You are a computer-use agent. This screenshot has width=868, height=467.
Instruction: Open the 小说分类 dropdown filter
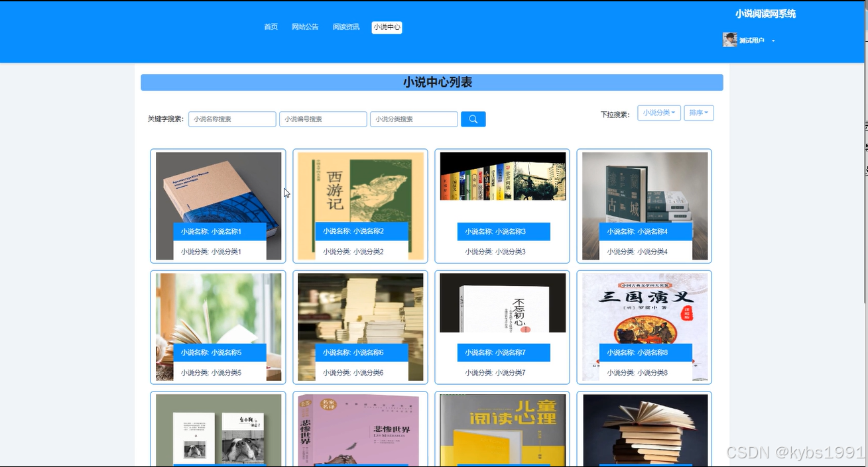pos(659,113)
